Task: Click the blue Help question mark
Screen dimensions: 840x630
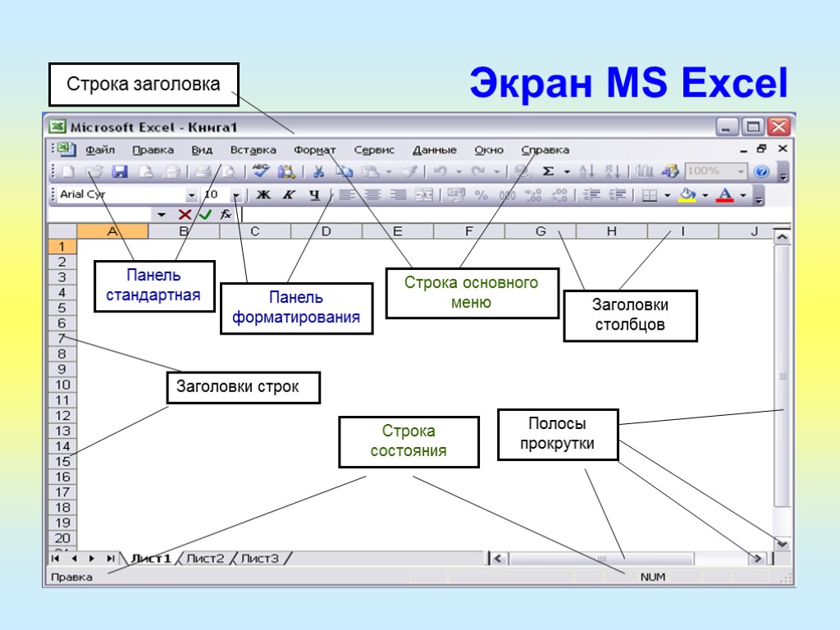Action: pos(761,172)
